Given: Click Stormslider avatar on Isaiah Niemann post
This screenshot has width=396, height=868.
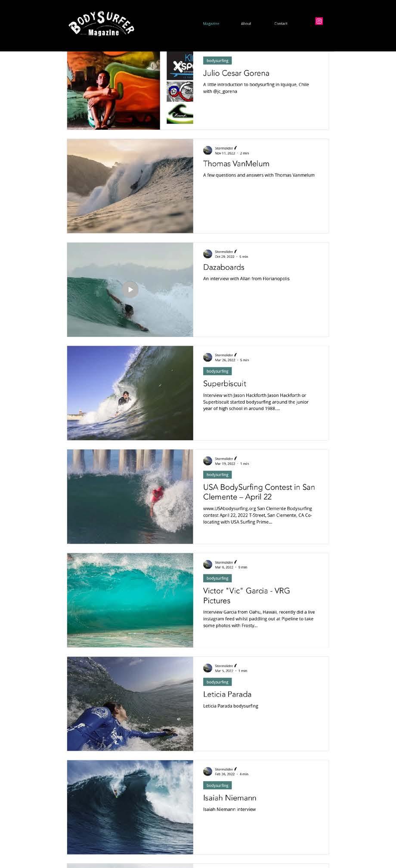Looking at the screenshot, I should (x=208, y=772).
